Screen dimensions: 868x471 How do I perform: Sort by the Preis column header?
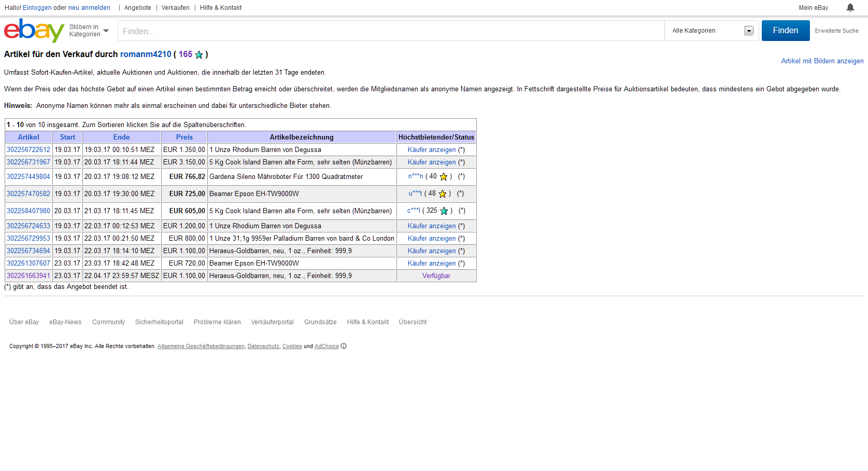pyautogui.click(x=184, y=137)
